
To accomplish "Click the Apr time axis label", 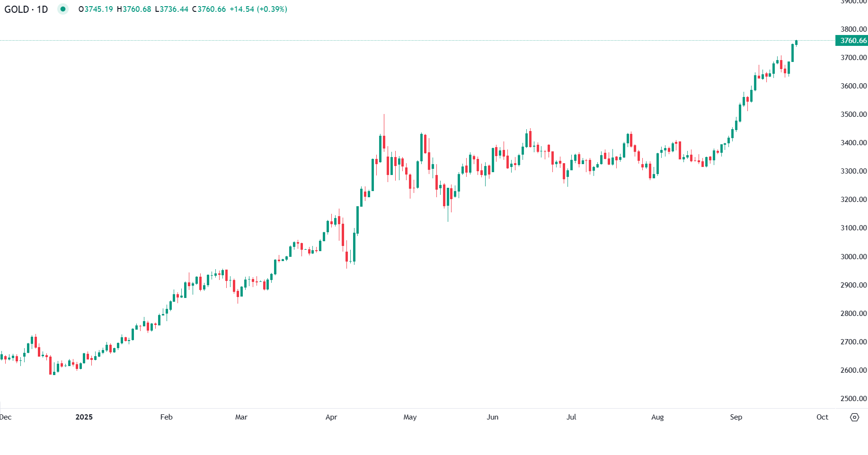I will point(331,417).
